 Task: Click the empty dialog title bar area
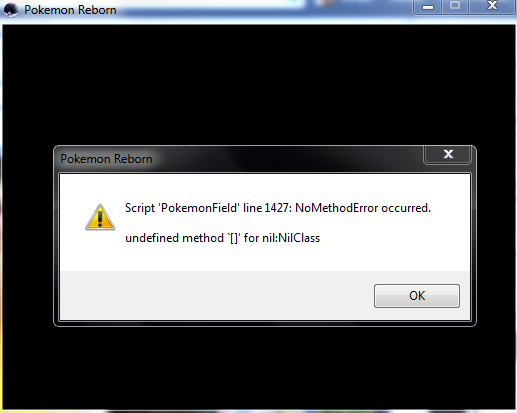[287, 159]
